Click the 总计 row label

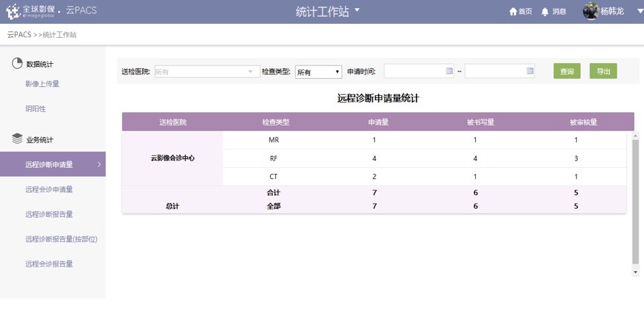coord(173,206)
